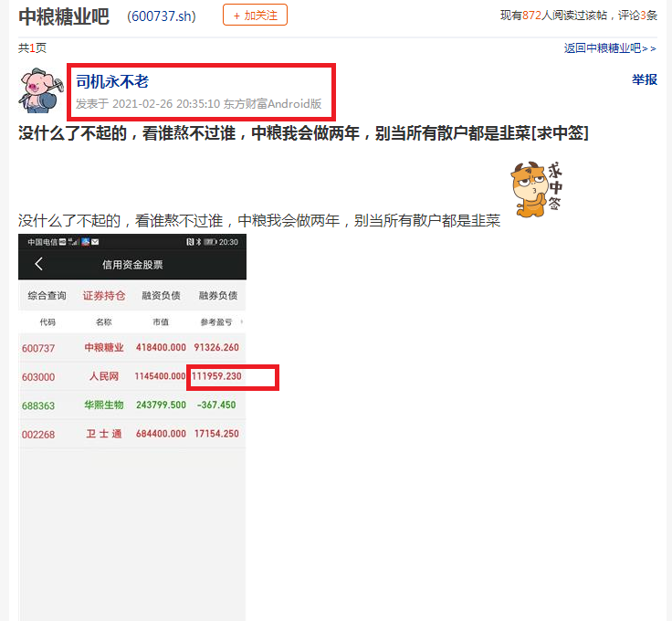Click loss value -367.450
Viewport: 672px width, 621px height.
[216, 405]
